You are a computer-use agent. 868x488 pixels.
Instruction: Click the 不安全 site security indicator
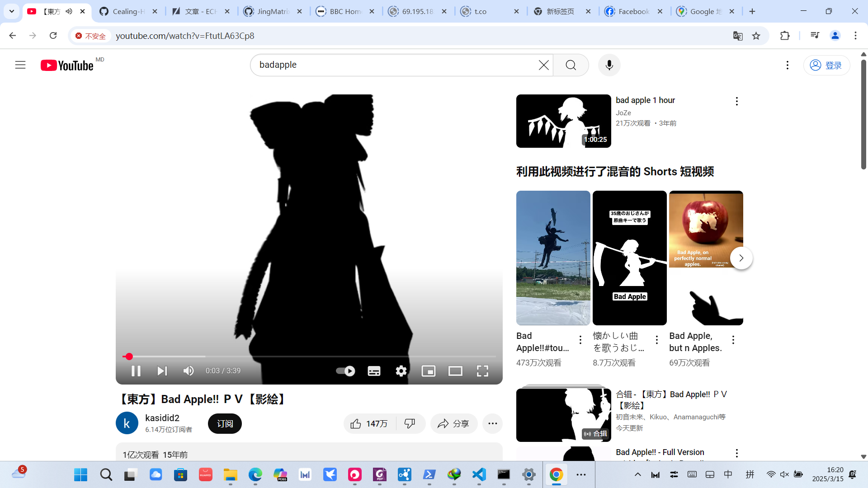(x=90, y=36)
